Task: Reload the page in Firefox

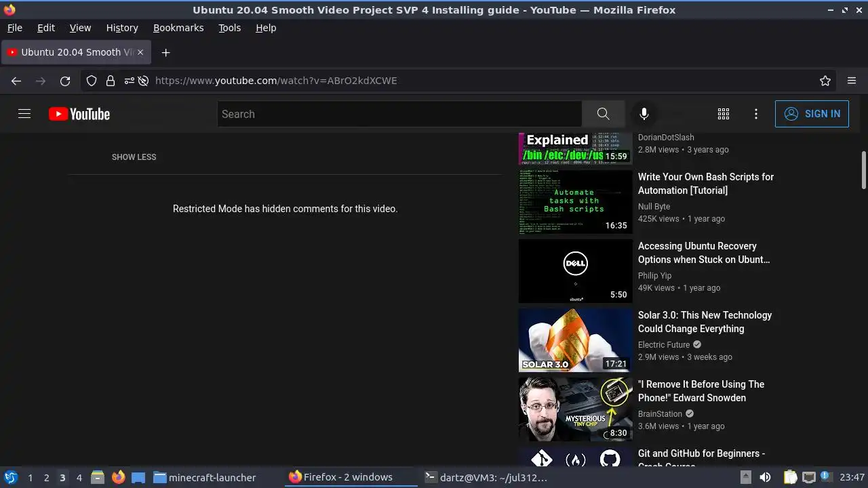Action: click(x=65, y=81)
